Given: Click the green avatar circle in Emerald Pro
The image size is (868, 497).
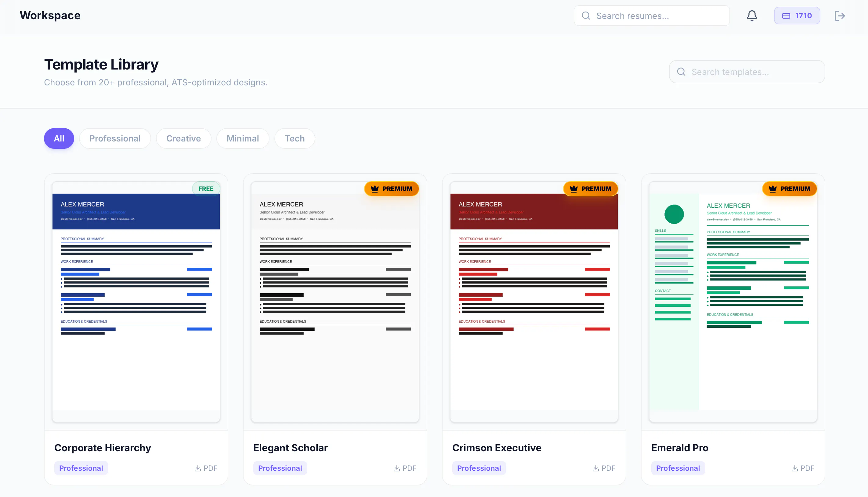Looking at the screenshot, I should [674, 214].
